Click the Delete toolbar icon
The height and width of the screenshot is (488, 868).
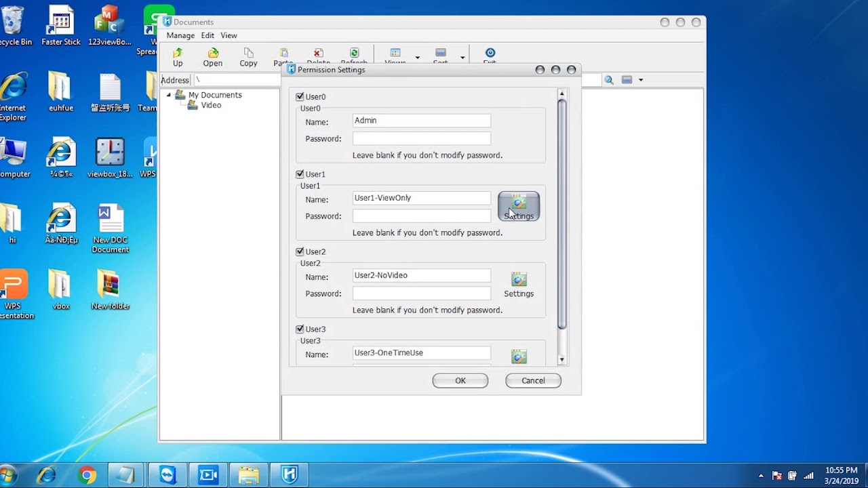(x=318, y=56)
